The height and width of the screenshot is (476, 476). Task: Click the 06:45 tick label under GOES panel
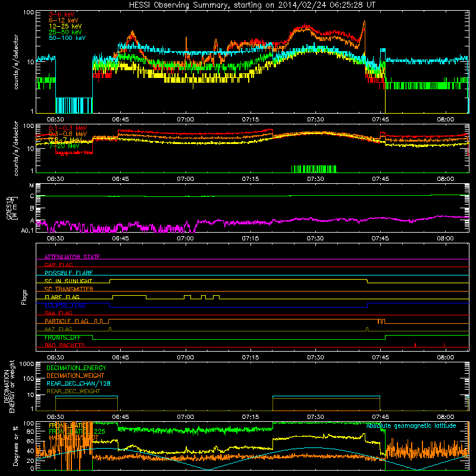click(x=121, y=239)
